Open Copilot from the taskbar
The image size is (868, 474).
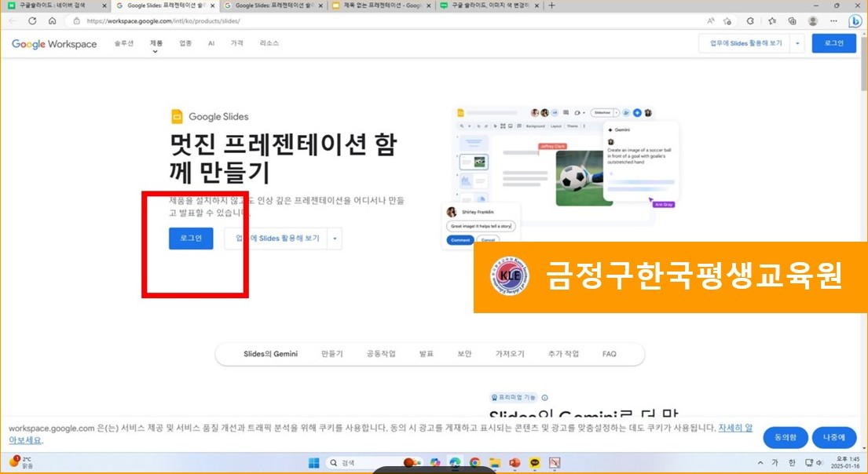click(x=435, y=462)
